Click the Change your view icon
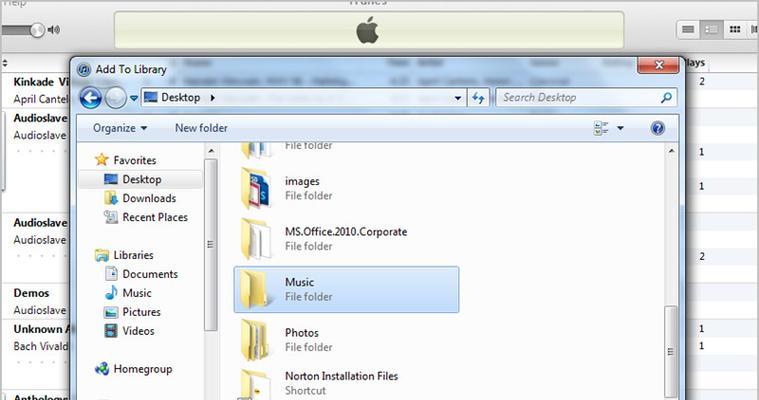This screenshot has height=400, width=759. (x=601, y=128)
